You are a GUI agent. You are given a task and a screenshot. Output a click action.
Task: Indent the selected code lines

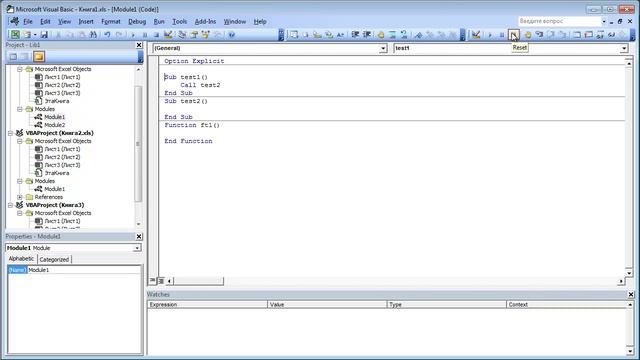click(355, 35)
